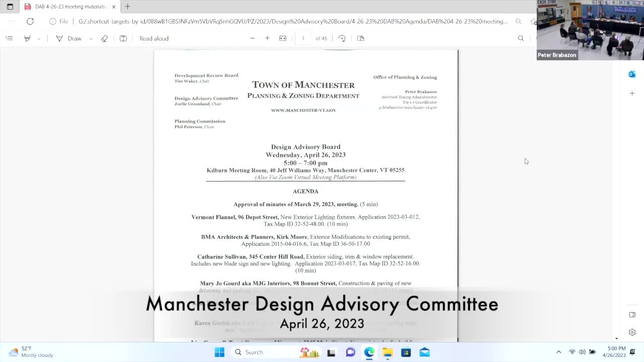Image resolution: width=644 pixels, height=362 pixels.
Task: Open the PDF table of contents panel
Action: point(9,38)
